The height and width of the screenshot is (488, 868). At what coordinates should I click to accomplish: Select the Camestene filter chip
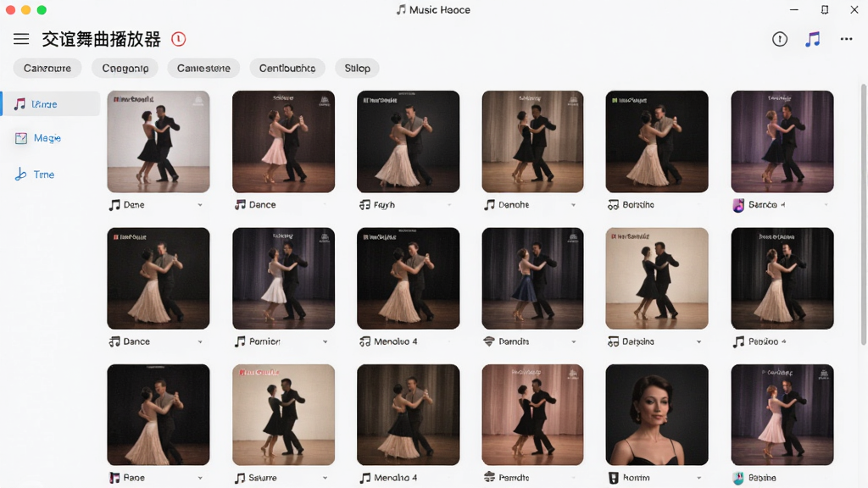click(x=203, y=68)
